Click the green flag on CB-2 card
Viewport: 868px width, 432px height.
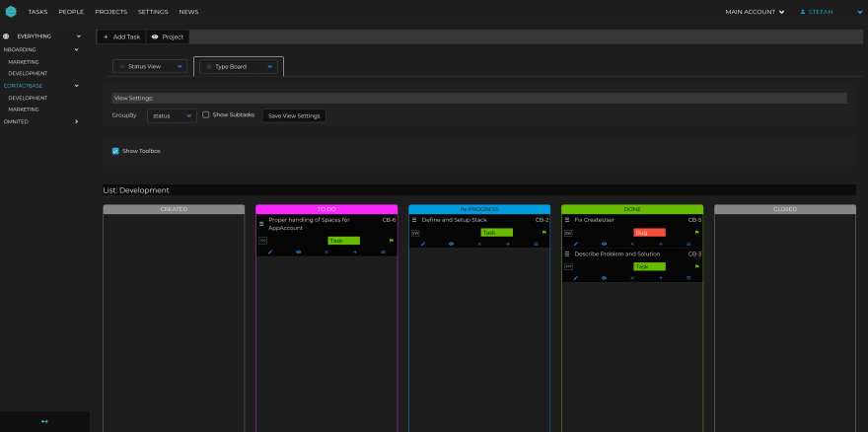[543, 233]
